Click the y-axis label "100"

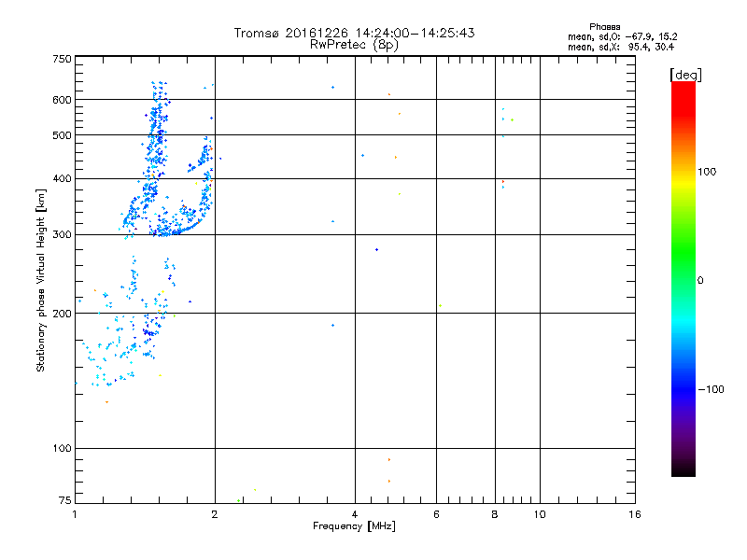tap(62, 448)
